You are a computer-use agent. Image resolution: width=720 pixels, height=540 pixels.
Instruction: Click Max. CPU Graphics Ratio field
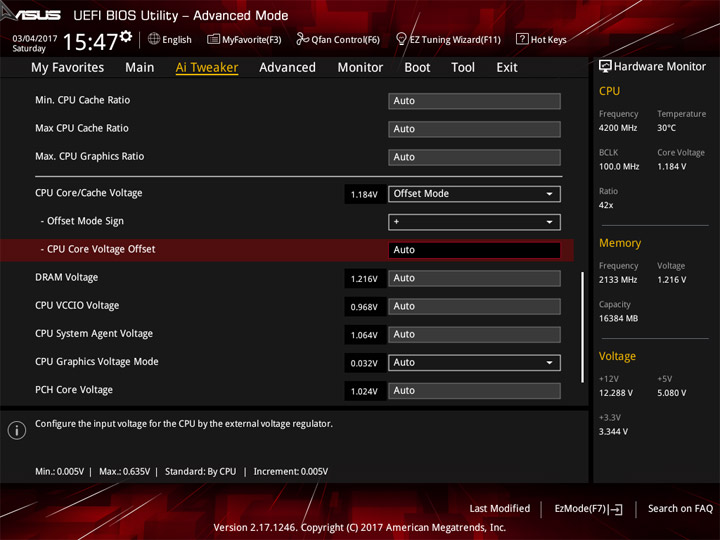point(474,157)
